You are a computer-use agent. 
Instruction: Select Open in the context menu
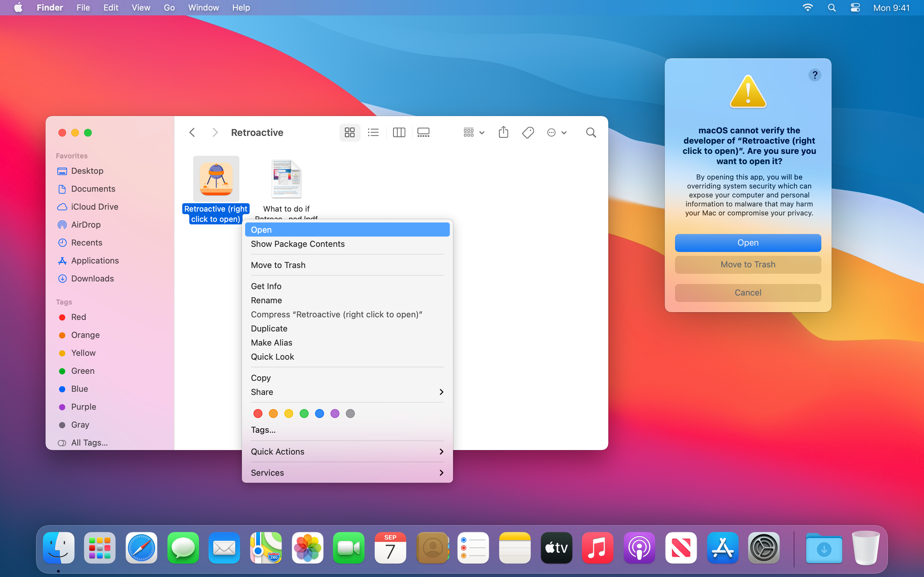coord(346,229)
